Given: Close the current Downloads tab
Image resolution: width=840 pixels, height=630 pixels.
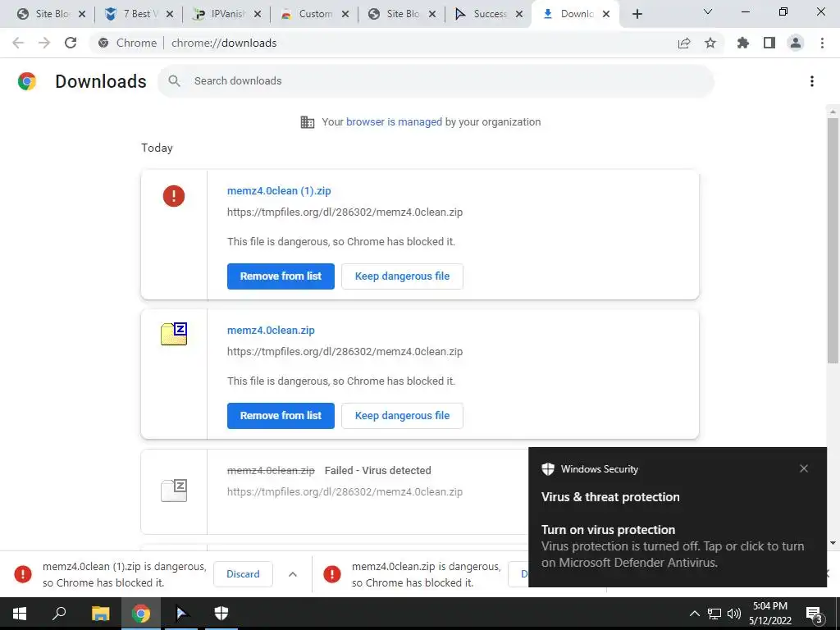Looking at the screenshot, I should [606, 14].
